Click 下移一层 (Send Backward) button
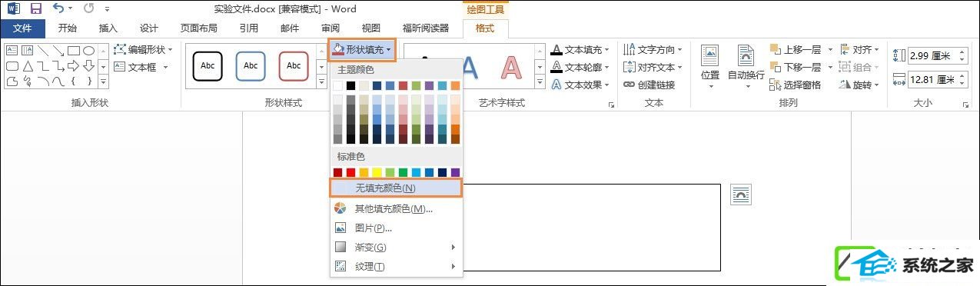 (x=796, y=67)
